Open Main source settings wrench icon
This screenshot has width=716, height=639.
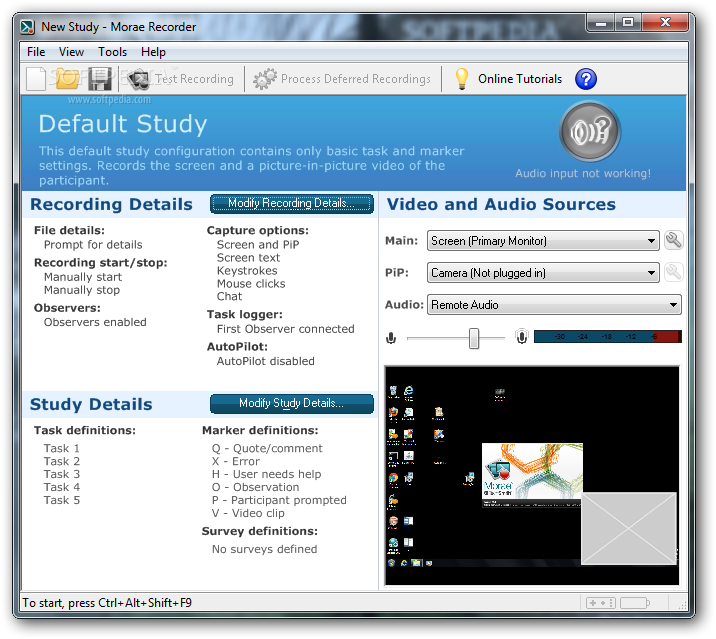(674, 240)
